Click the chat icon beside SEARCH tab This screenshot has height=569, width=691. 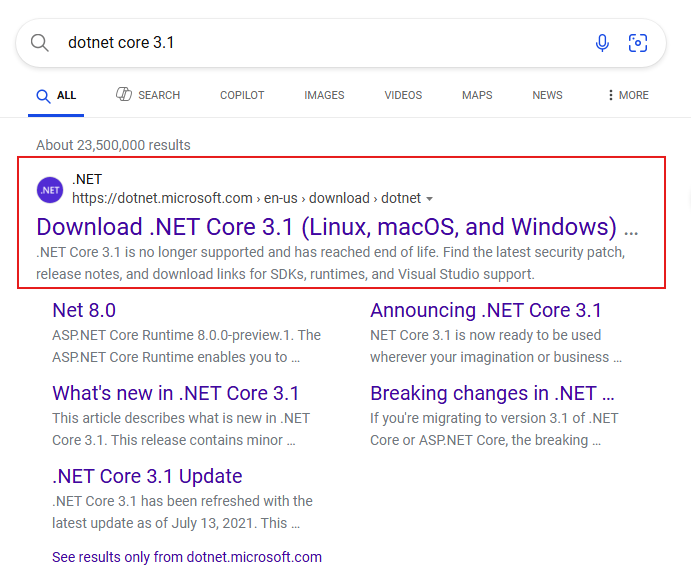click(x=124, y=94)
